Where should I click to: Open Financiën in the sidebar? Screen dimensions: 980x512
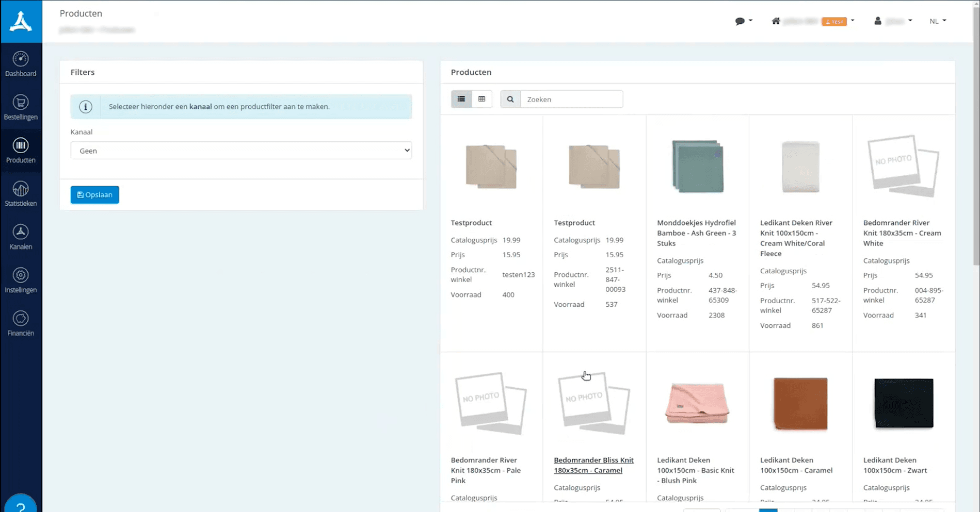[x=21, y=324]
